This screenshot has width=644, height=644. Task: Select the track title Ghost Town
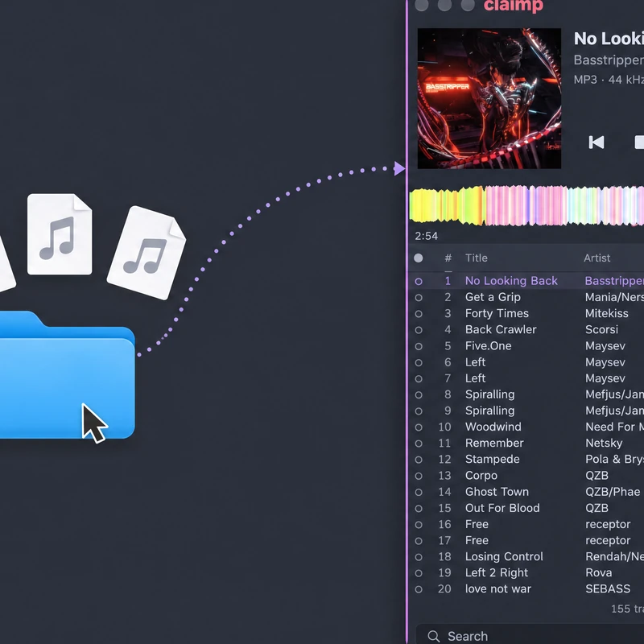tap(497, 492)
